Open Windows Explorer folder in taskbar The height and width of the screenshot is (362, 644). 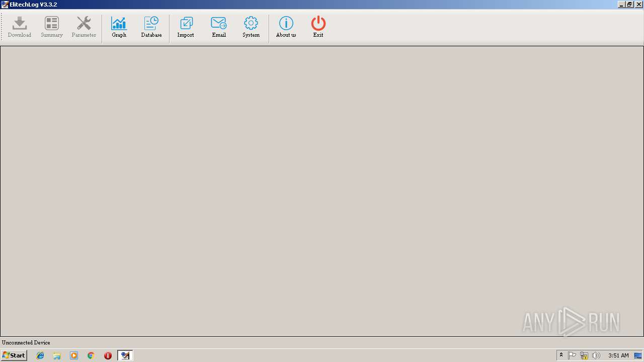pos(57,355)
